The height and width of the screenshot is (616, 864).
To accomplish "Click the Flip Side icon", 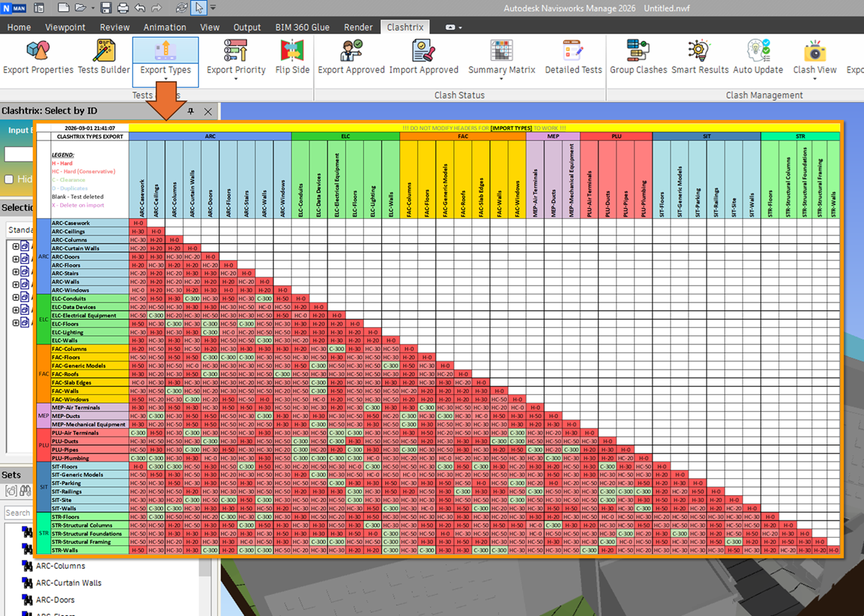I will (292, 51).
